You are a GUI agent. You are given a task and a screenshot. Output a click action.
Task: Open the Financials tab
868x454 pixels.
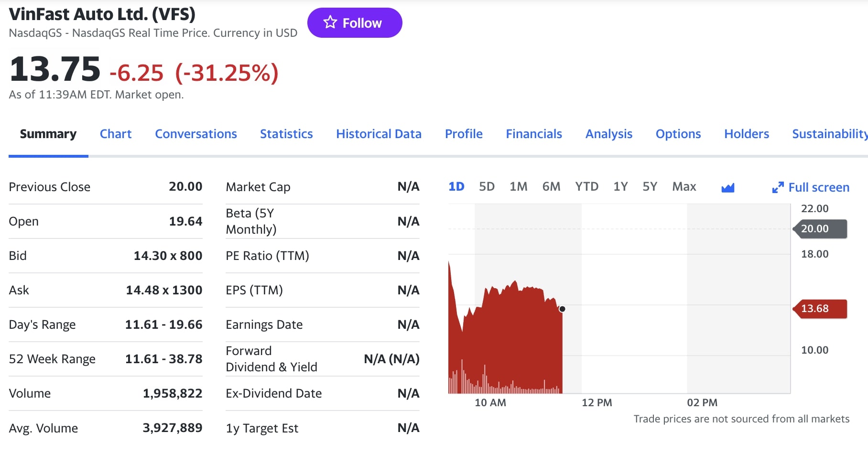pos(534,134)
